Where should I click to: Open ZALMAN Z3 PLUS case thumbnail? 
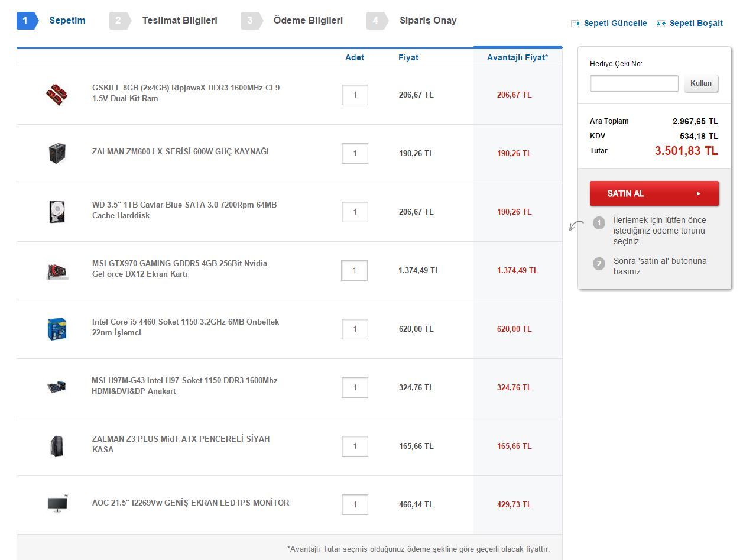click(x=57, y=446)
